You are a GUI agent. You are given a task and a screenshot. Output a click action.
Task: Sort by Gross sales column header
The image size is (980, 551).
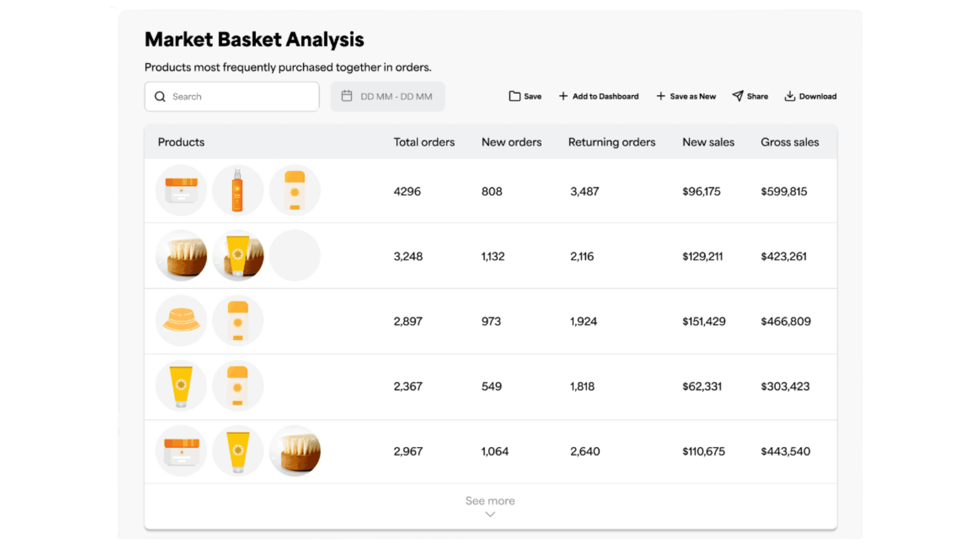790,142
